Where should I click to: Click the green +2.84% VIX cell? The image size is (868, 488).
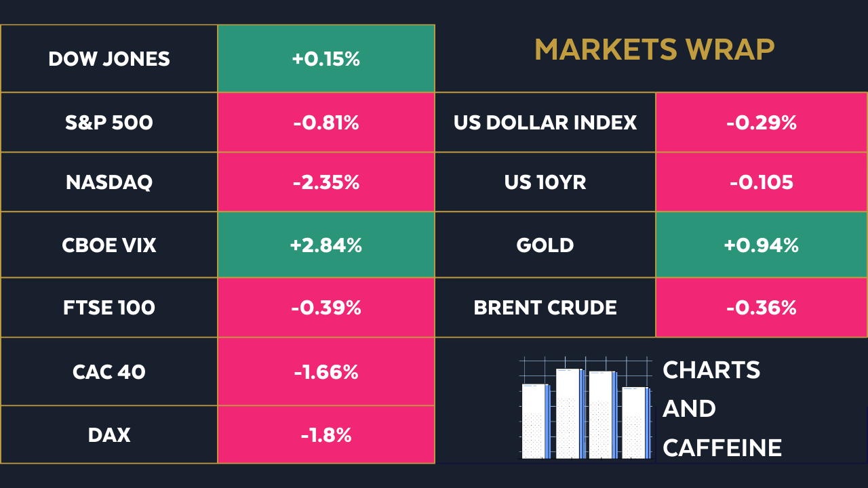325,245
